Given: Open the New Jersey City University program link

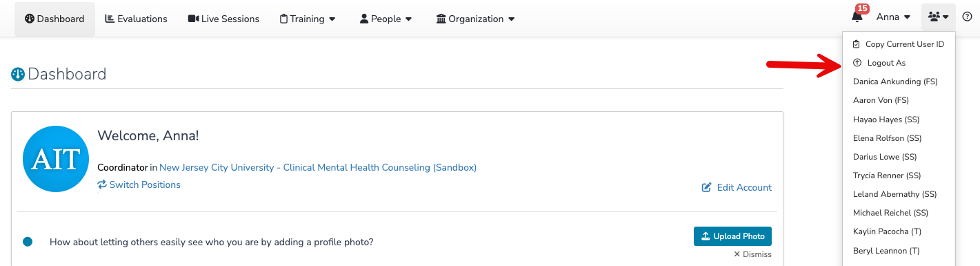Looking at the screenshot, I should (318, 167).
